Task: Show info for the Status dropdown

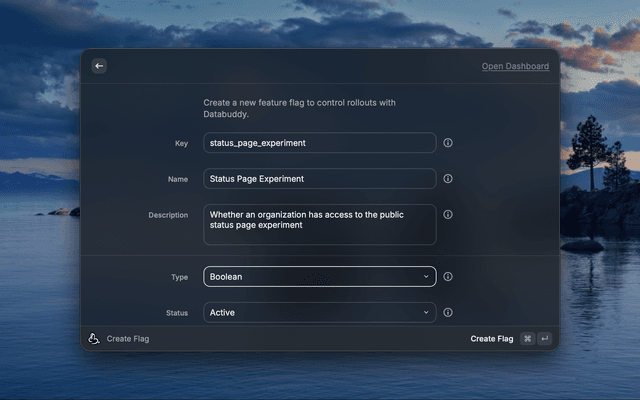Action: 448,313
